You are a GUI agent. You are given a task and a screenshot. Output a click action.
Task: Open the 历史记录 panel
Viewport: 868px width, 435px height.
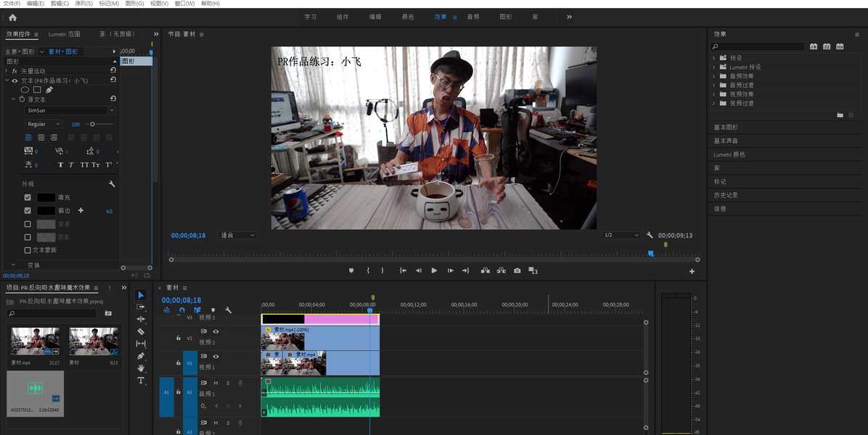726,195
